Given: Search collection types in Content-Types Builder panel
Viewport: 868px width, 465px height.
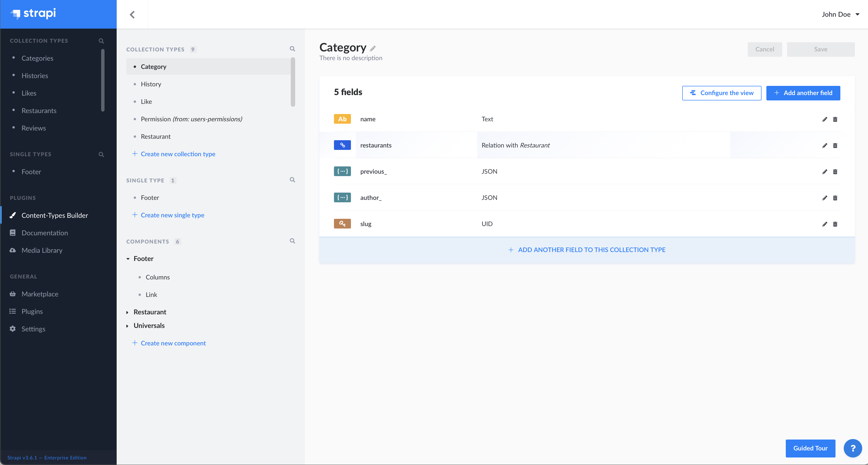Looking at the screenshot, I should [292, 49].
